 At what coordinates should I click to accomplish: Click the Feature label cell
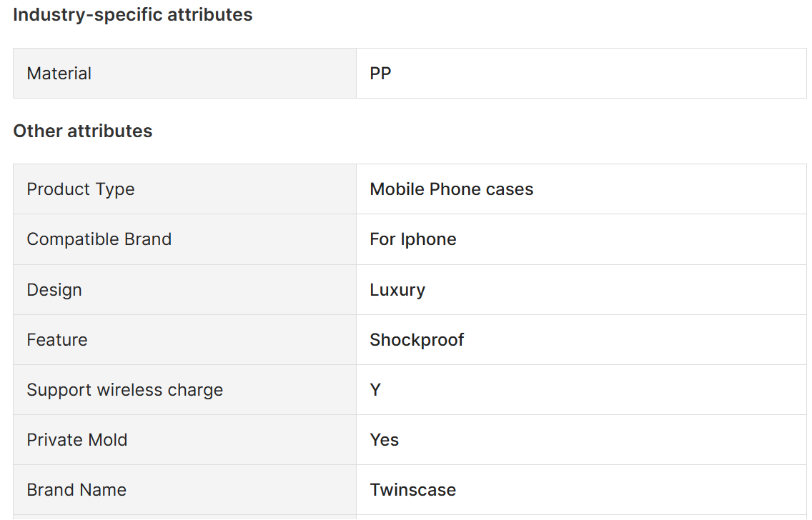coord(57,340)
